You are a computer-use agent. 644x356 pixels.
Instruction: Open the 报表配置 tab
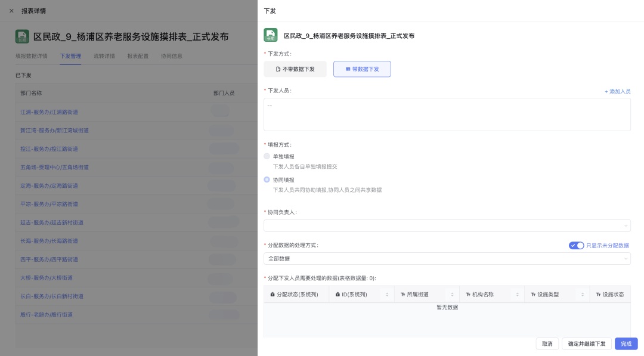coord(138,56)
